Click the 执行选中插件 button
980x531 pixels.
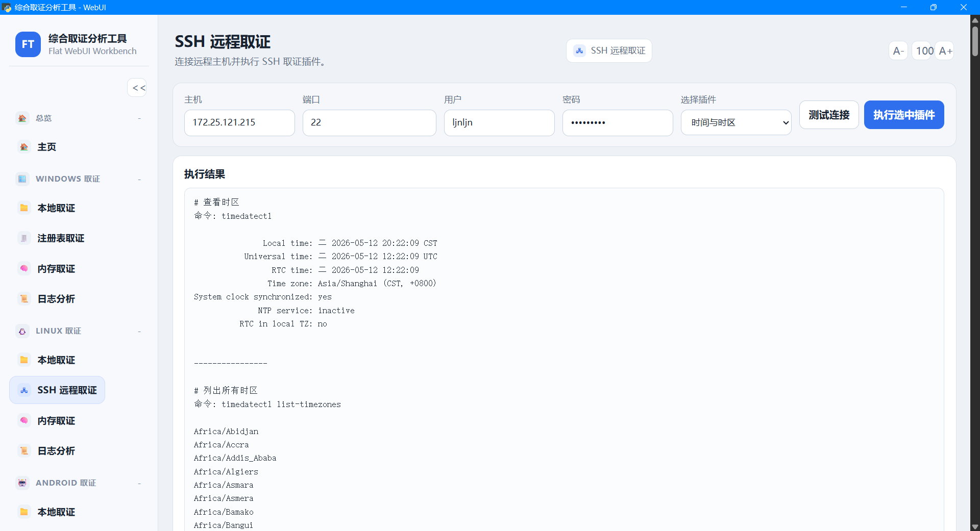[904, 115]
